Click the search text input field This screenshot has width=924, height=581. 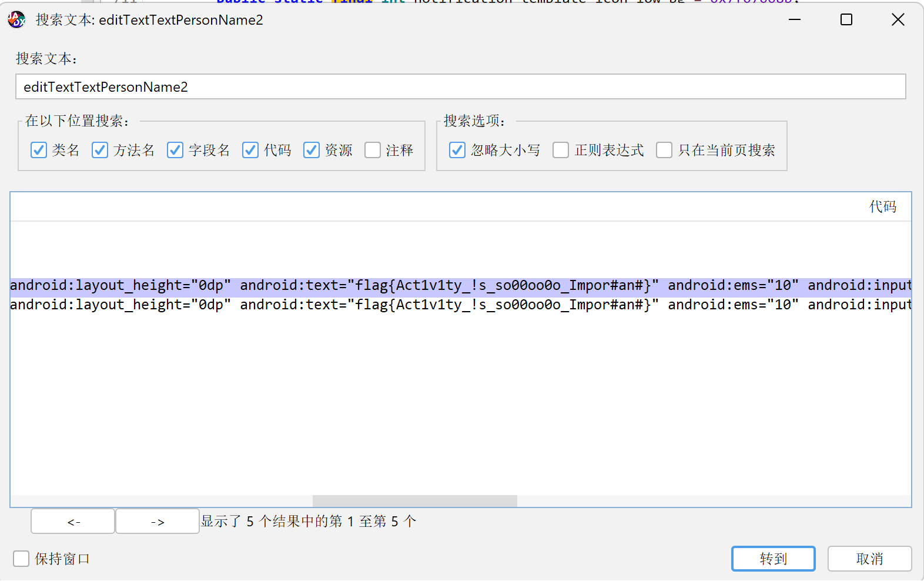(460, 87)
